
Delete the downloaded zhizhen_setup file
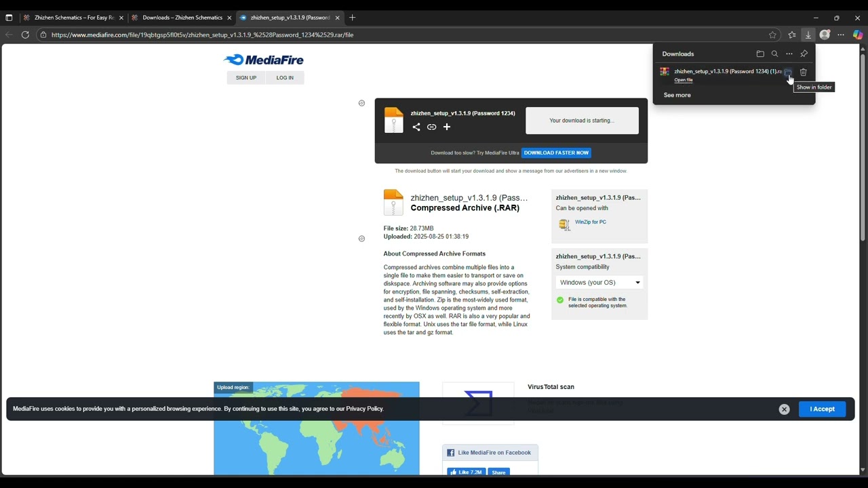pos(803,72)
